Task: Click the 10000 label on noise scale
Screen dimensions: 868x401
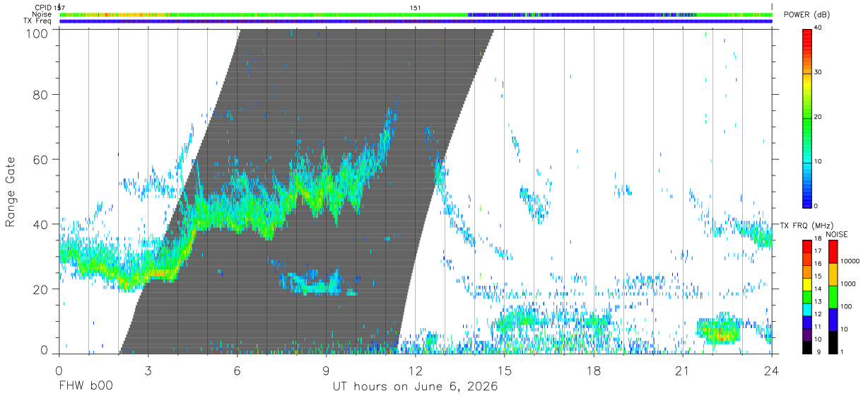Action: (x=850, y=262)
